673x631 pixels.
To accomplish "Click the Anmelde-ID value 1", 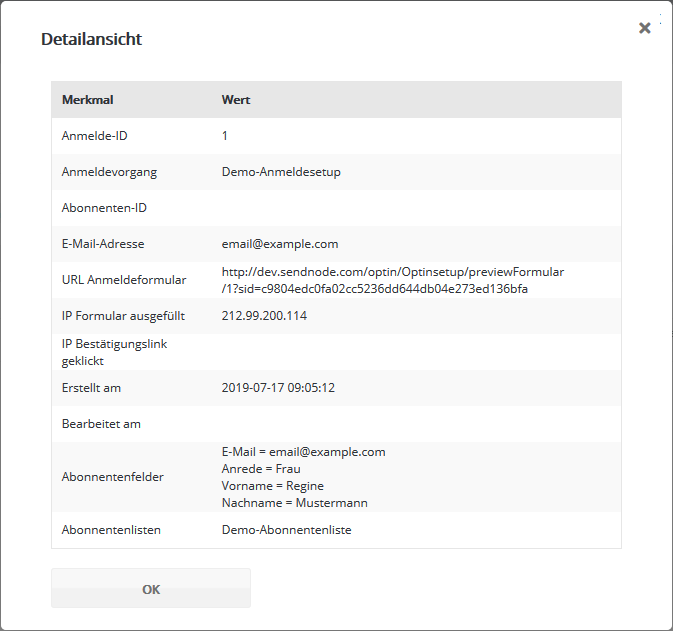I will 225,136.
